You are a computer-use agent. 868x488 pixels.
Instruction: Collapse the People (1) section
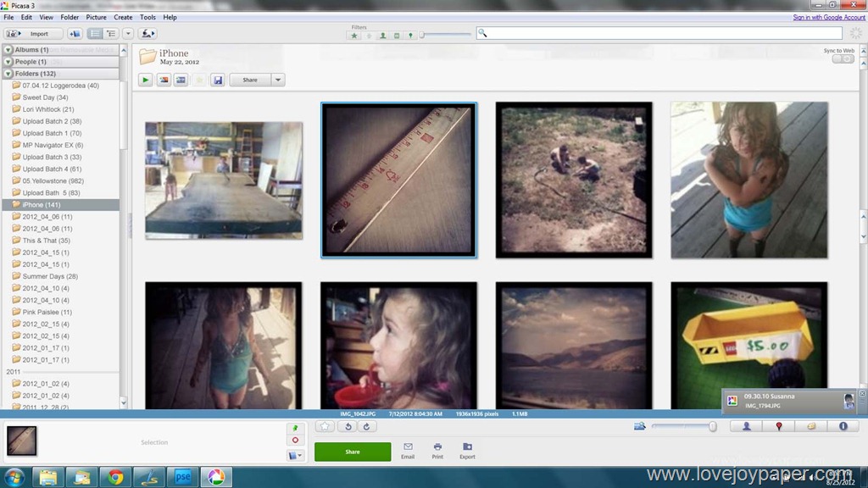(x=8, y=61)
